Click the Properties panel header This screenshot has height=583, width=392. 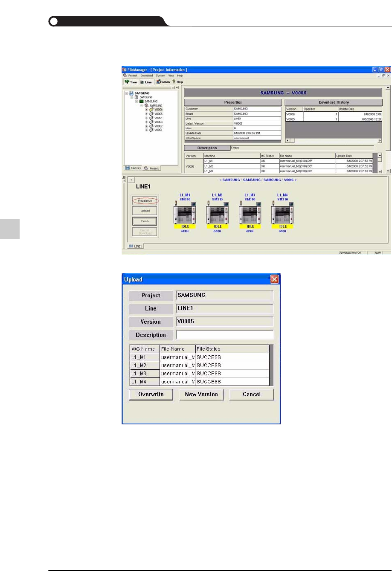tap(233, 102)
